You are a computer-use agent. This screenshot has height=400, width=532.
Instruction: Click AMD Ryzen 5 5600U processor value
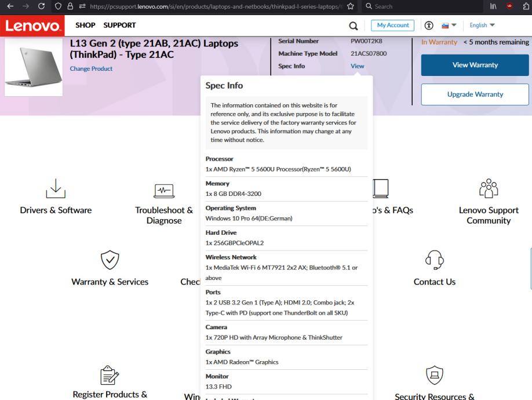coord(278,169)
